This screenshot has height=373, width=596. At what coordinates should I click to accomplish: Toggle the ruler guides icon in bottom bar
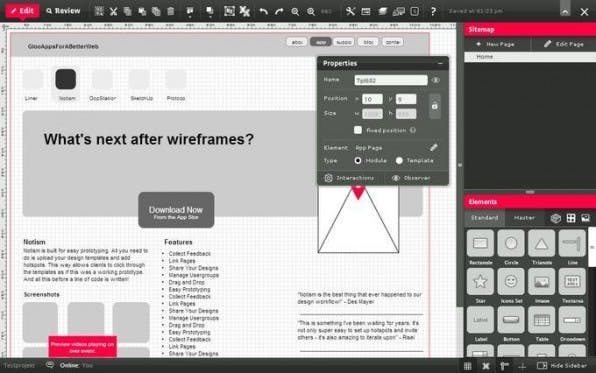pyautogui.click(x=504, y=366)
